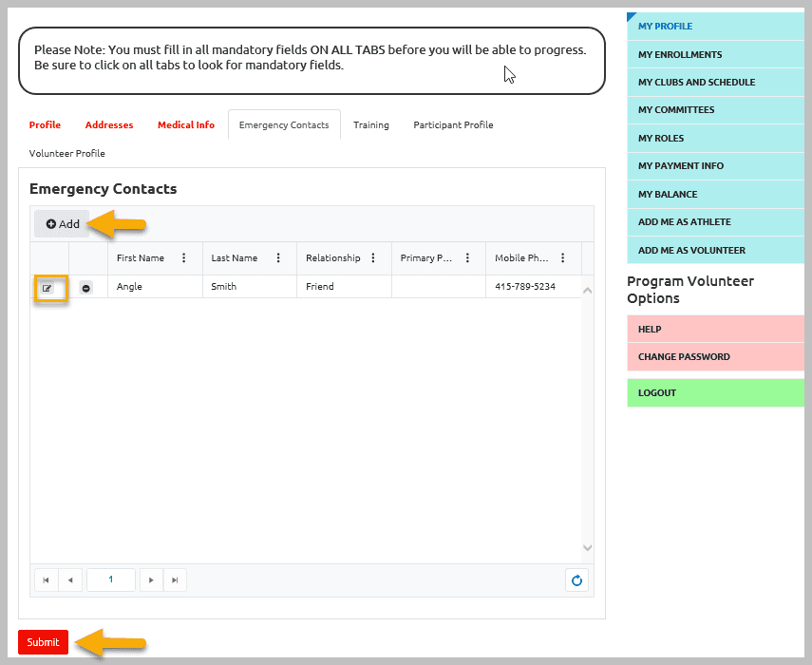This screenshot has height=665, width=812.
Task: View My Committees
Action: (x=716, y=110)
